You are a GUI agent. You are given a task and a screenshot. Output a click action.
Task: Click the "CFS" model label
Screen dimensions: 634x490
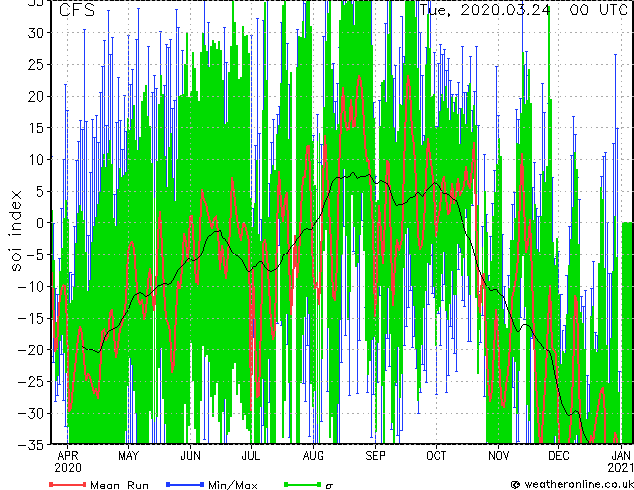77,10
